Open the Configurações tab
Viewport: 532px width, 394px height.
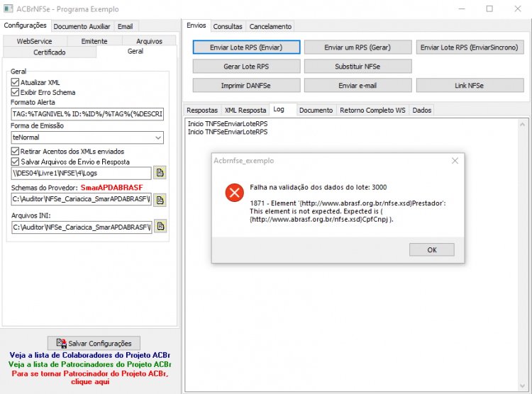25,26
